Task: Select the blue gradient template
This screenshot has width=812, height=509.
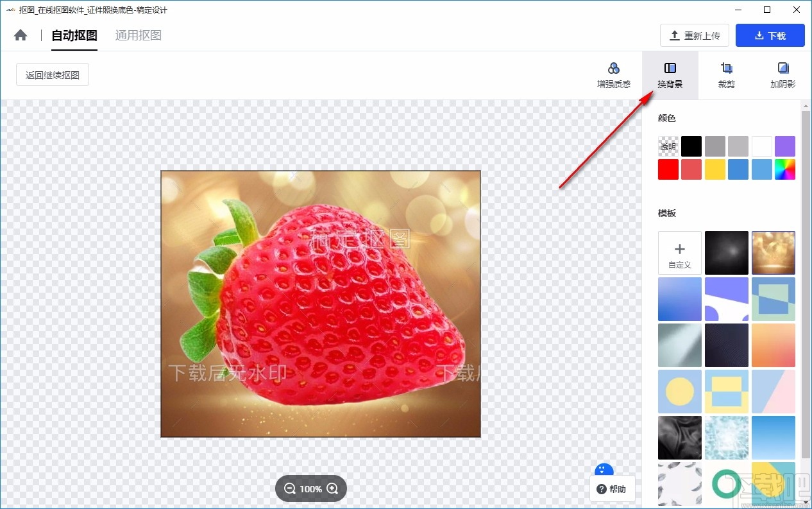Action: [x=680, y=299]
